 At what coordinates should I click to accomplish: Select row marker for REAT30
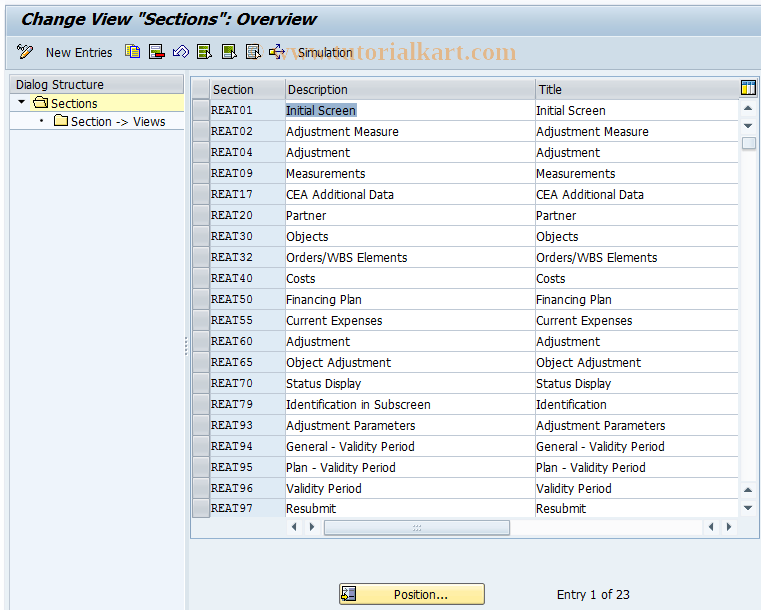(x=200, y=236)
